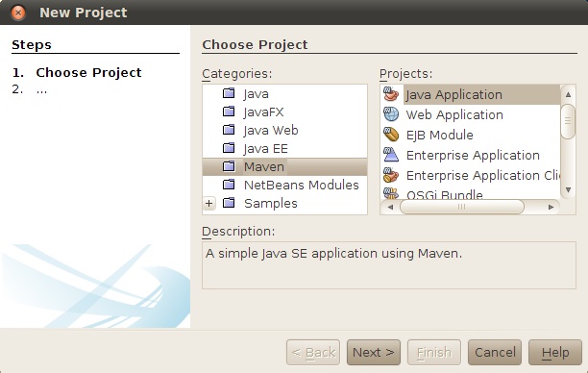Open Help for this wizard
This screenshot has height=373, width=588.
tap(555, 353)
